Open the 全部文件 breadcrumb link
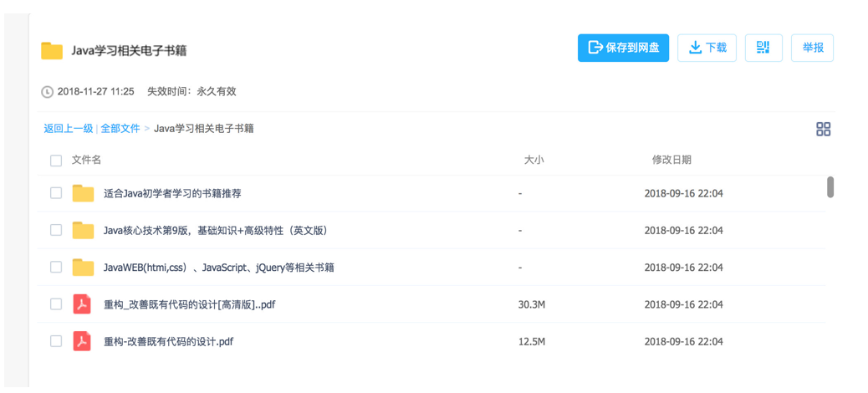 pyautogui.click(x=120, y=129)
